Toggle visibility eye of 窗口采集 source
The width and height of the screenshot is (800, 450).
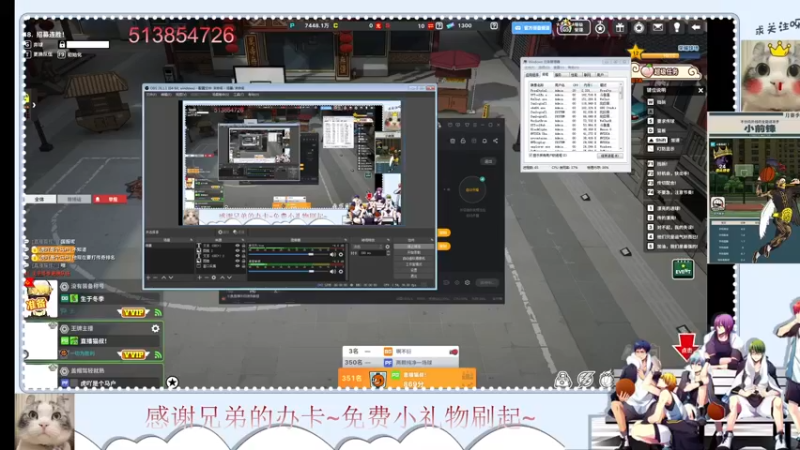[237, 266]
